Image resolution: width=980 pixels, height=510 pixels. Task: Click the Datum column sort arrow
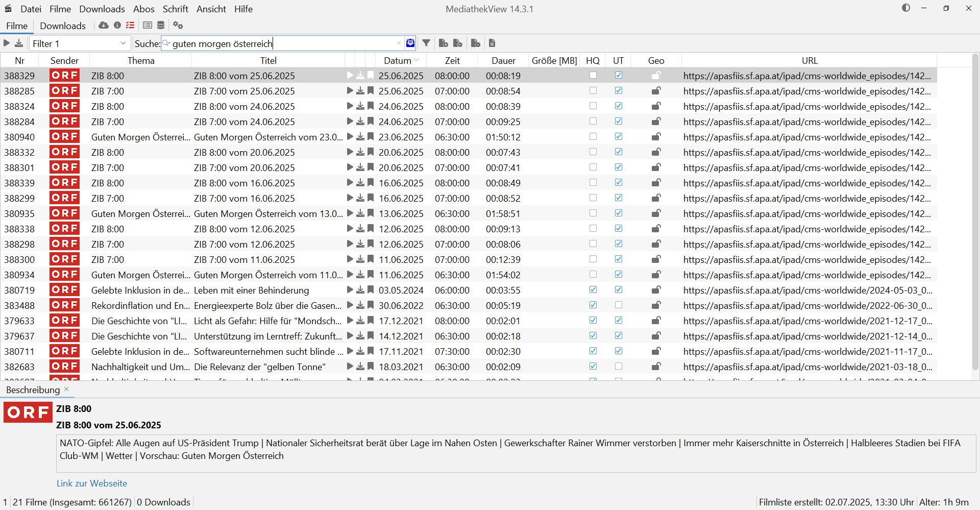pos(416,60)
